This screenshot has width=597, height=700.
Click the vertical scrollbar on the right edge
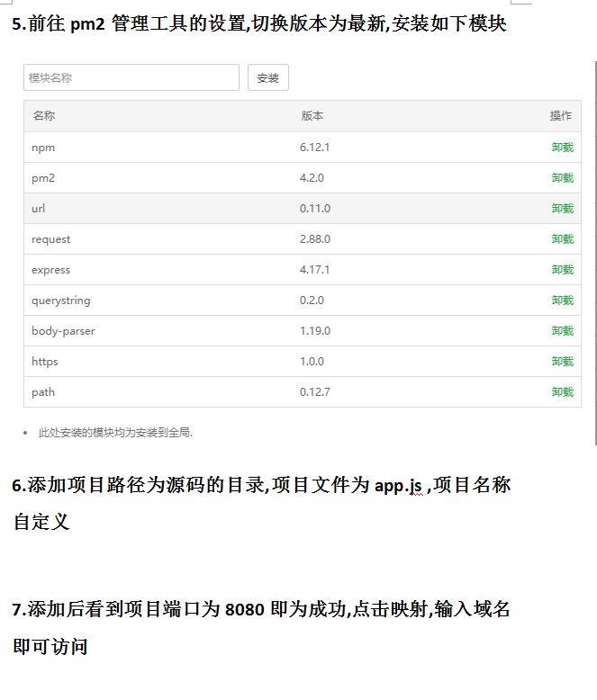point(595,252)
